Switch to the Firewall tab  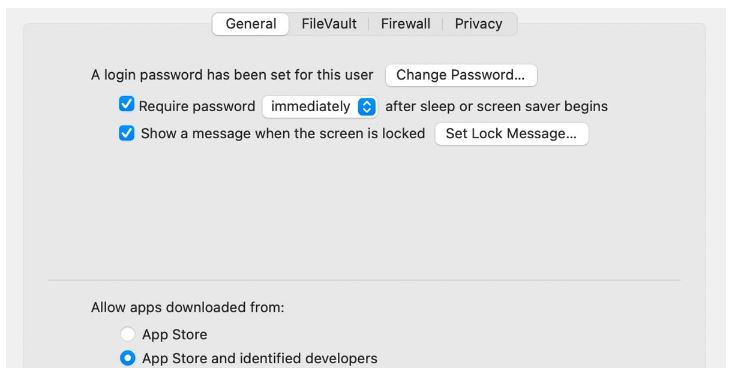click(x=406, y=24)
